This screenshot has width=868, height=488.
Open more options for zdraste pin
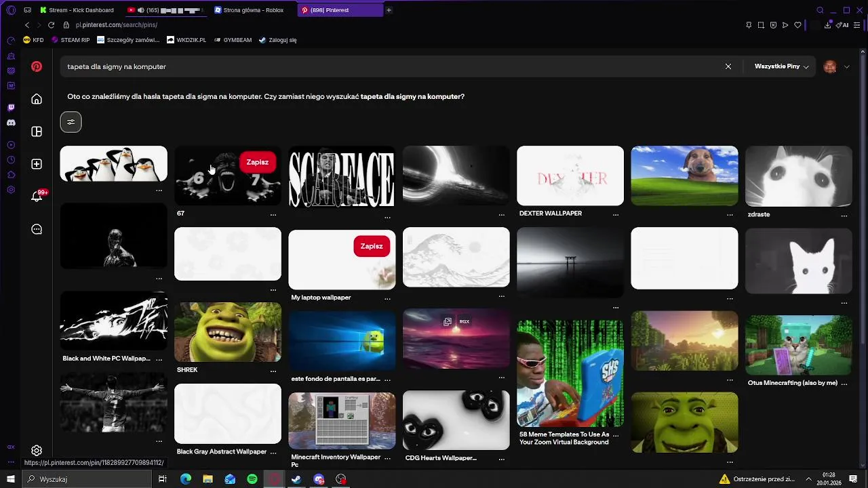[844, 215]
